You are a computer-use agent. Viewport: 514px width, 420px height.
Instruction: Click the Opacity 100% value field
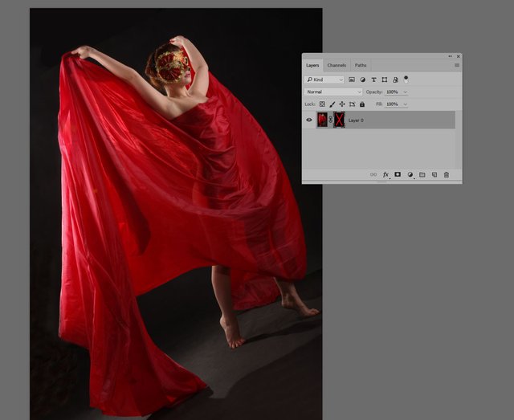click(393, 92)
